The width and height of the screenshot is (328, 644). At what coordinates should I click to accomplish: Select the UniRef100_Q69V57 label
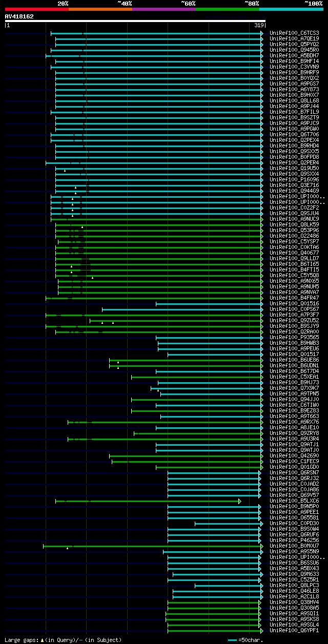coord(294,495)
